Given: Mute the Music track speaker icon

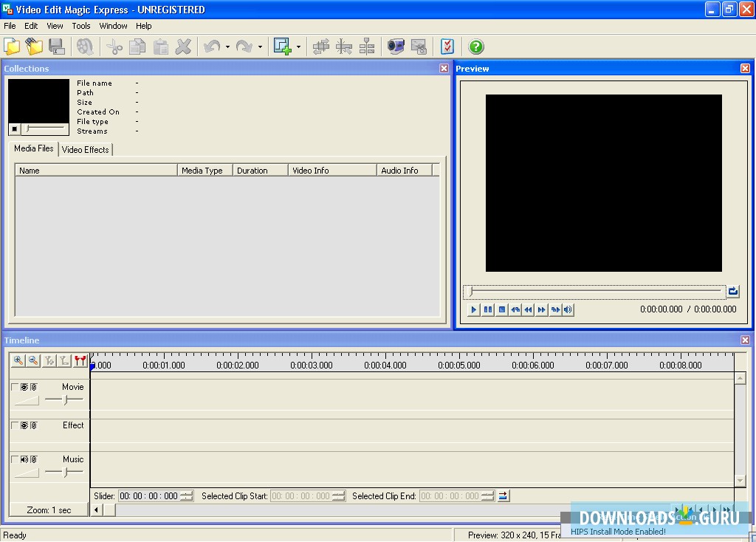Looking at the screenshot, I should coord(24,459).
